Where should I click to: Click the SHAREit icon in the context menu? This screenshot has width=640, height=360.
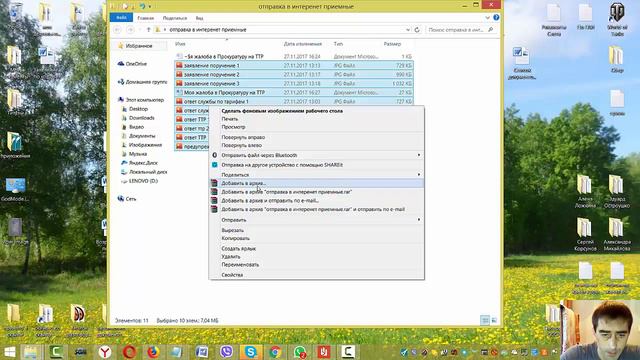point(214,165)
